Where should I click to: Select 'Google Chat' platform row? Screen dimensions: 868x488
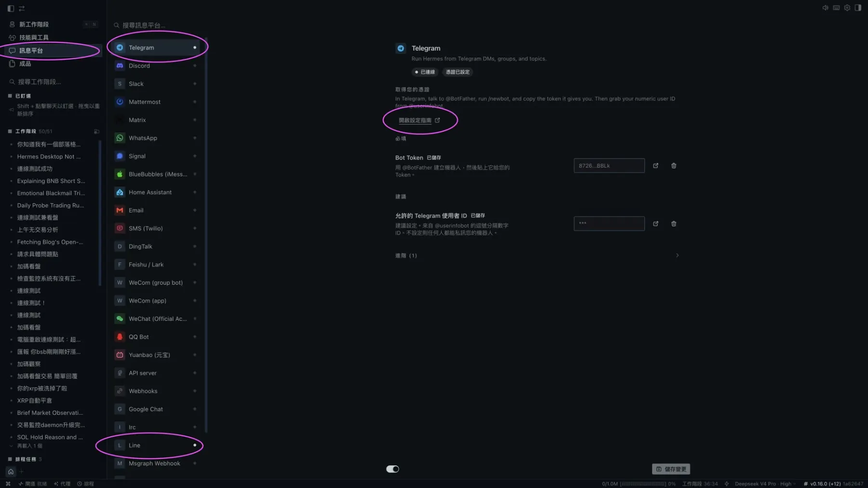pyautogui.click(x=156, y=409)
